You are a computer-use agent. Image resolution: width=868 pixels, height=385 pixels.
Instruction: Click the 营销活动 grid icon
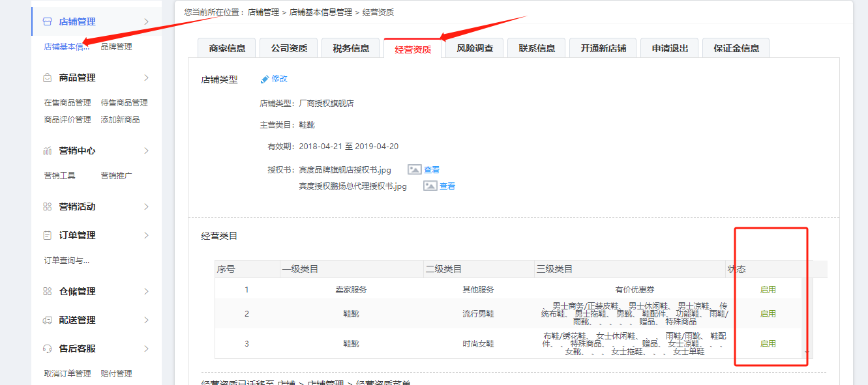click(x=47, y=207)
